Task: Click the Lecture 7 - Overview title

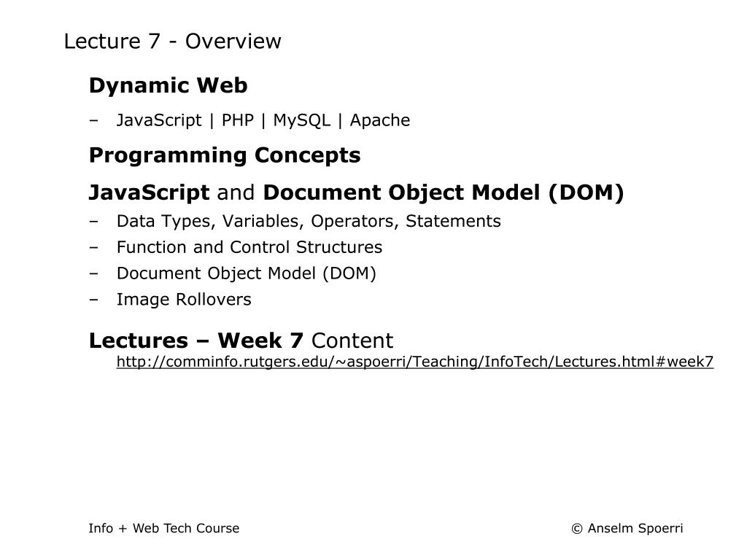Action: point(172,42)
